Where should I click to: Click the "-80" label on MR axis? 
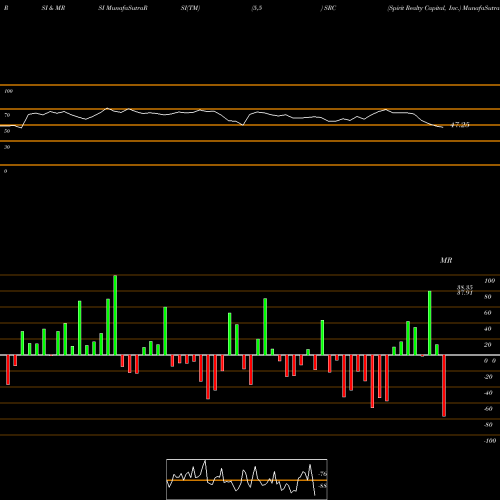(488, 425)
